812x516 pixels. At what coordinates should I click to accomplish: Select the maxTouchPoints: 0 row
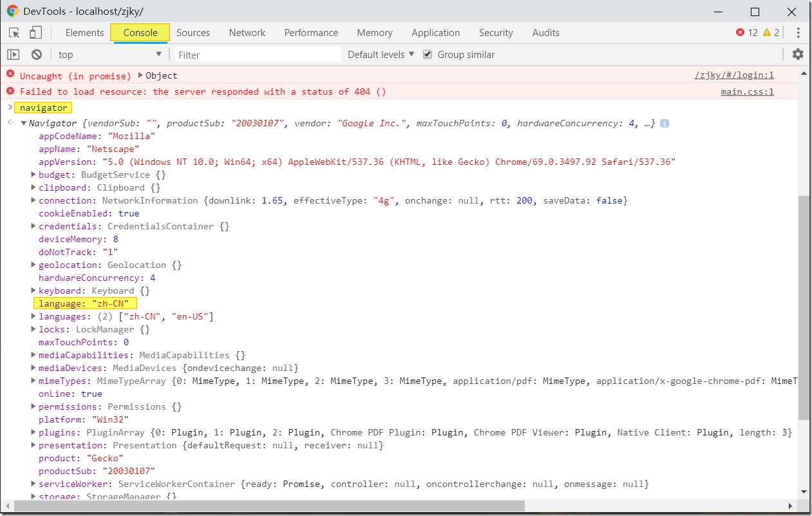pyautogui.click(x=84, y=342)
